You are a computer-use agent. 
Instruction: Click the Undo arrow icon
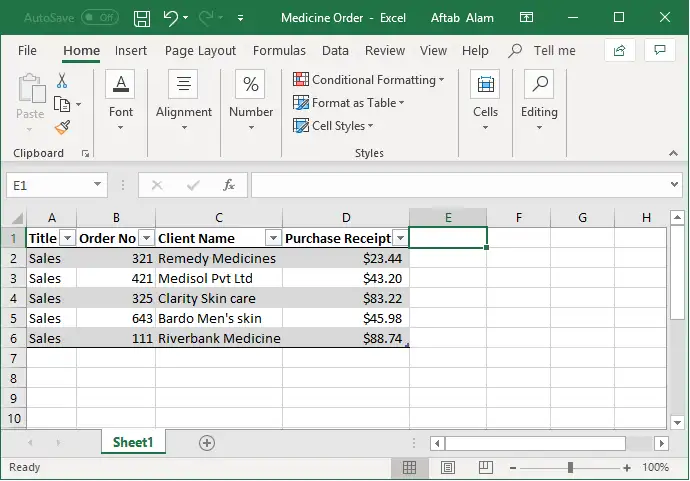pyautogui.click(x=170, y=18)
